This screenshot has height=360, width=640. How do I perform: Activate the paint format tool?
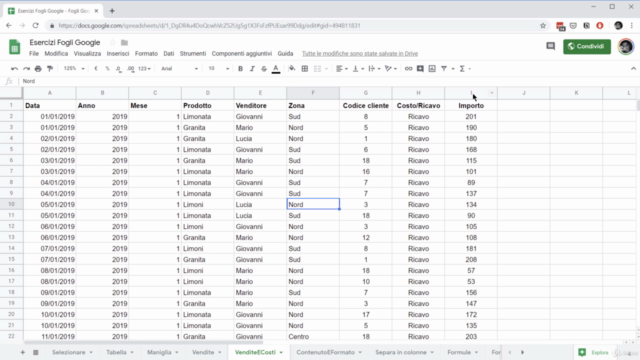click(x=50, y=69)
